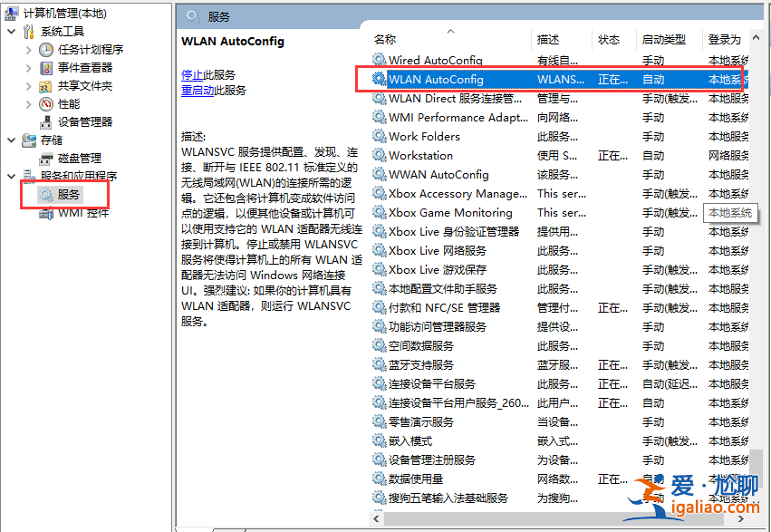The height and width of the screenshot is (532, 771).
Task: Collapse 服务和应用程序 in the tree
Action: pos(13,176)
